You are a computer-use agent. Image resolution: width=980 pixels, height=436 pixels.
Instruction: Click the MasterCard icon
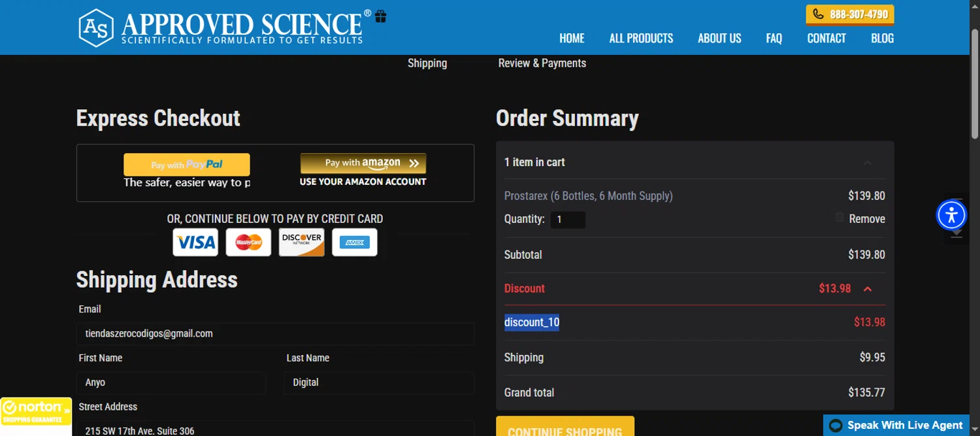click(248, 243)
